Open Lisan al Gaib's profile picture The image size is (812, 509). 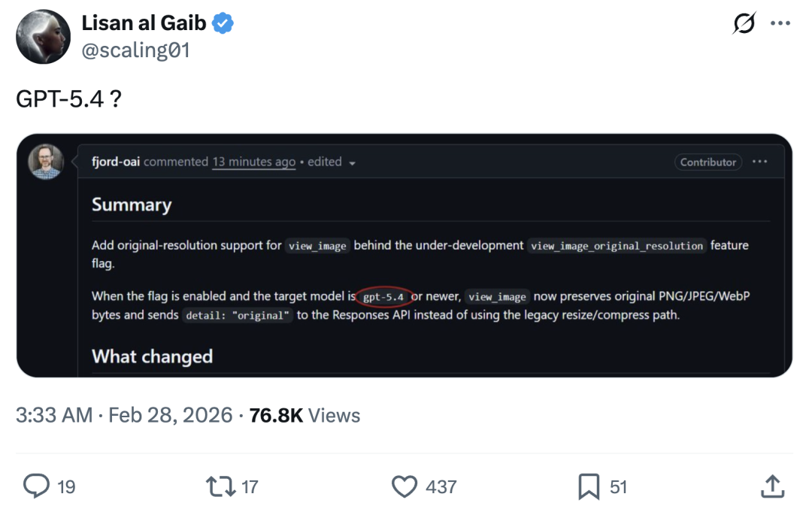click(x=43, y=36)
